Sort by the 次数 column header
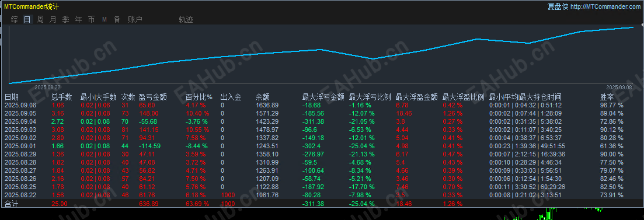644x220 pixels. [x=128, y=97]
